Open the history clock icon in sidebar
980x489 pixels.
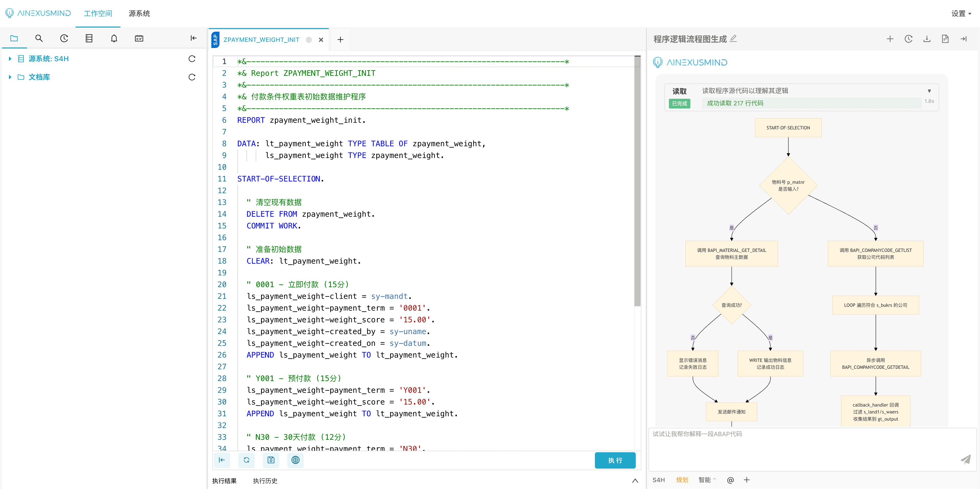[64, 39]
